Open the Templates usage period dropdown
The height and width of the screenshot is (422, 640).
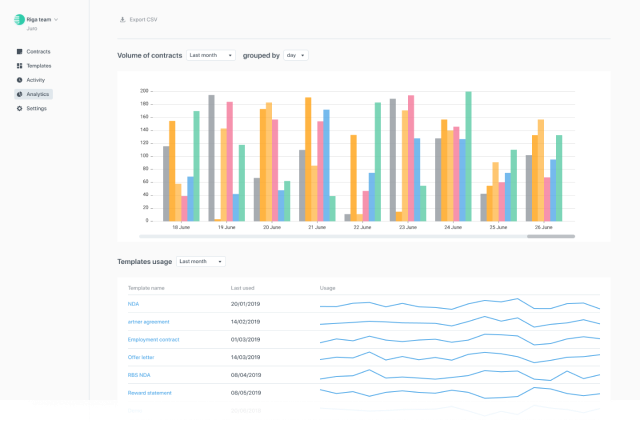(200, 261)
